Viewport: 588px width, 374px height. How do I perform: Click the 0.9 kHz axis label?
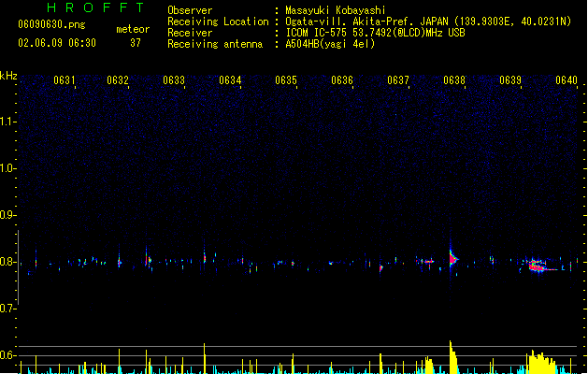pos(7,215)
